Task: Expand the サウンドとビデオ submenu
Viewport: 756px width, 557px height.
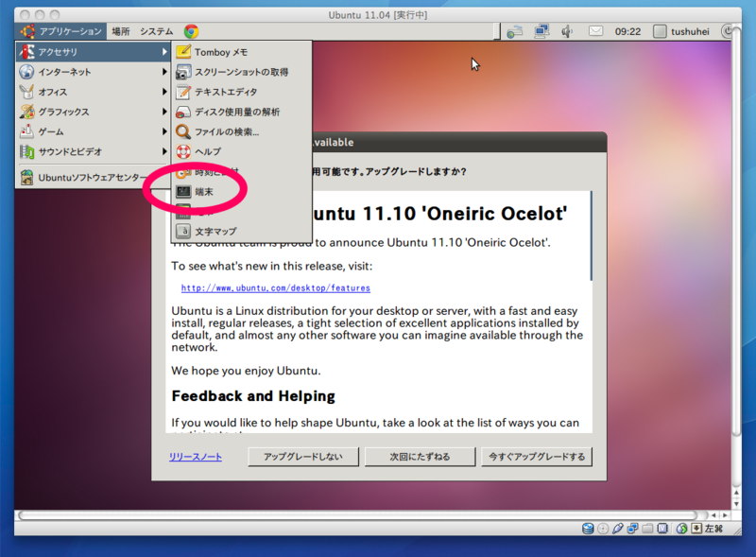Action: tap(93, 151)
